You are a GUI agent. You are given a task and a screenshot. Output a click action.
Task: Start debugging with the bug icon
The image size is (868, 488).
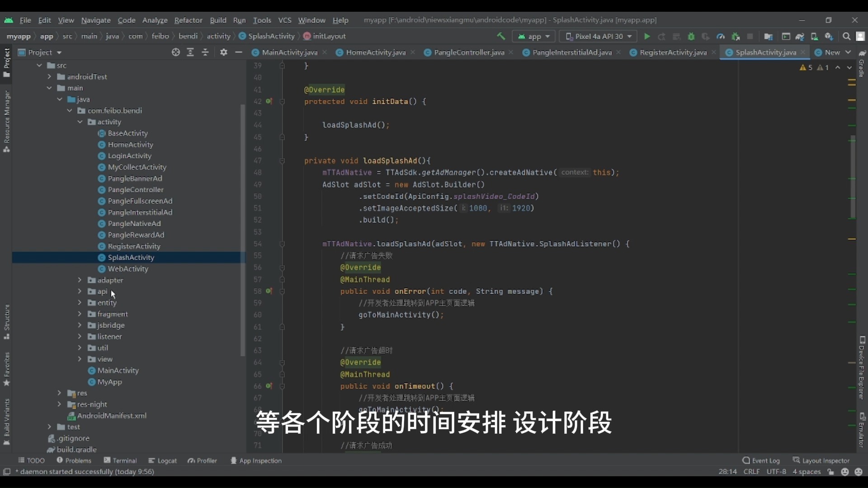691,36
